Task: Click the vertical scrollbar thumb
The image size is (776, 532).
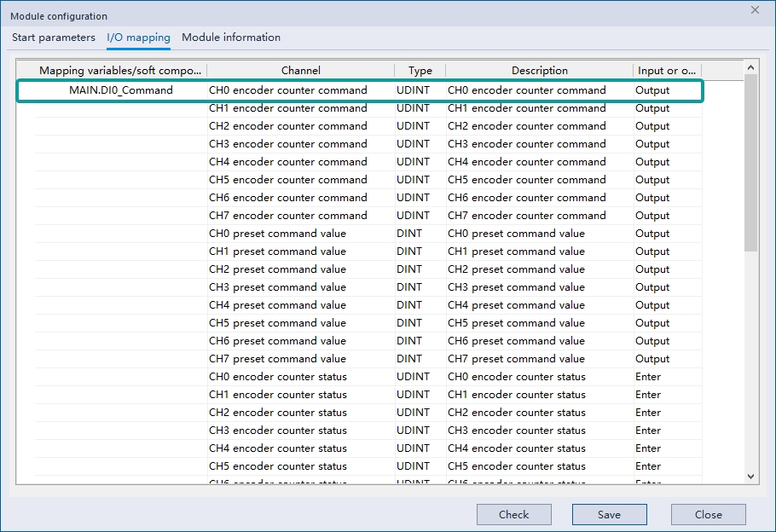Action: click(x=750, y=163)
